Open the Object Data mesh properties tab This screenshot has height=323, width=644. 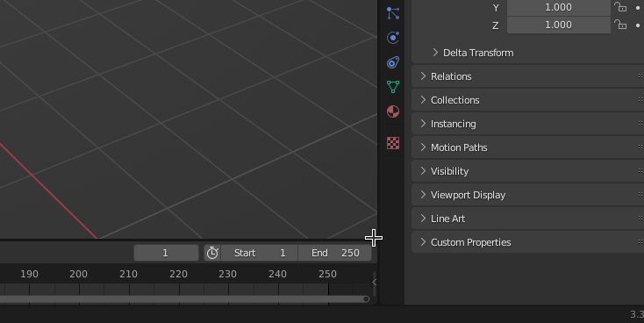pyautogui.click(x=393, y=87)
